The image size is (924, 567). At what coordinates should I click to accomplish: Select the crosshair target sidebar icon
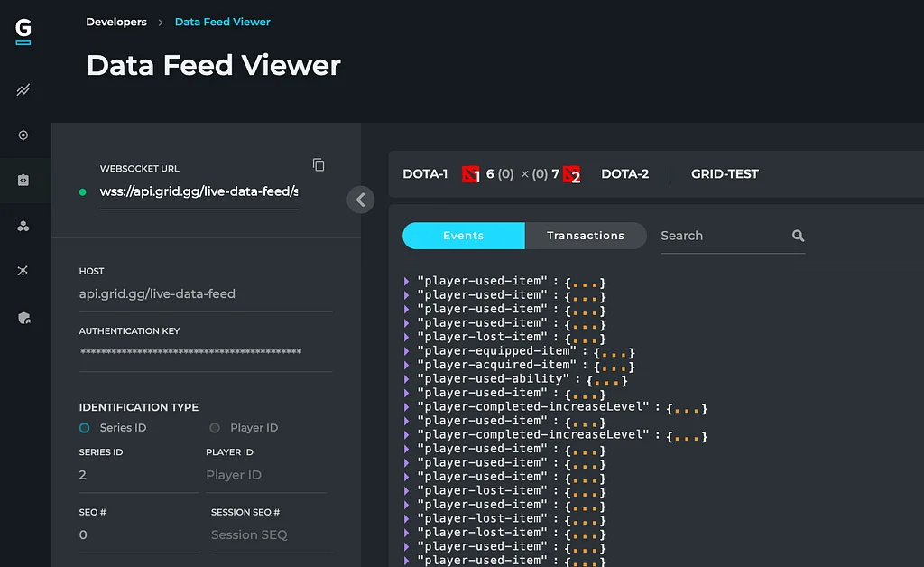tap(23, 135)
